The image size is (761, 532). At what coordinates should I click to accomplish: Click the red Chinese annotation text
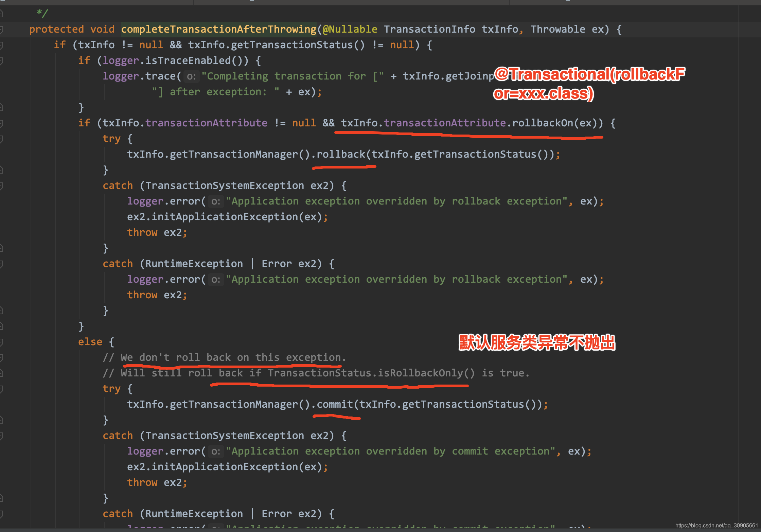[x=537, y=342]
